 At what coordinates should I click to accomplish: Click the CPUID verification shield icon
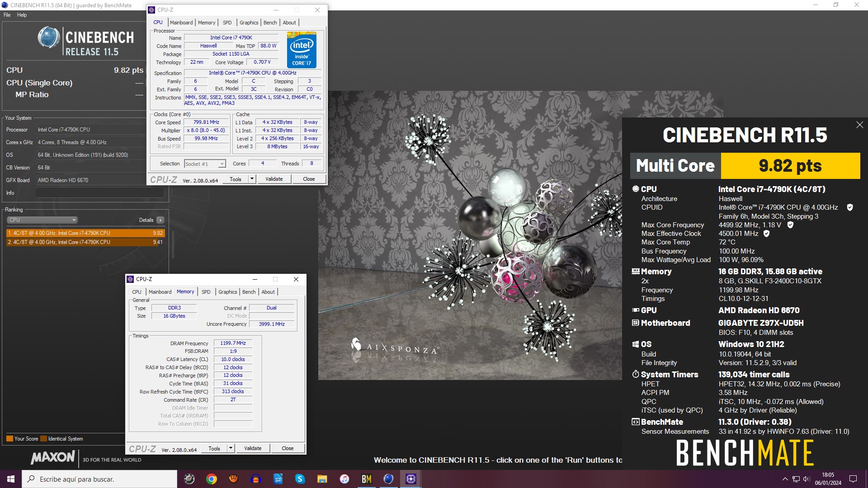(x=850, y=207)
